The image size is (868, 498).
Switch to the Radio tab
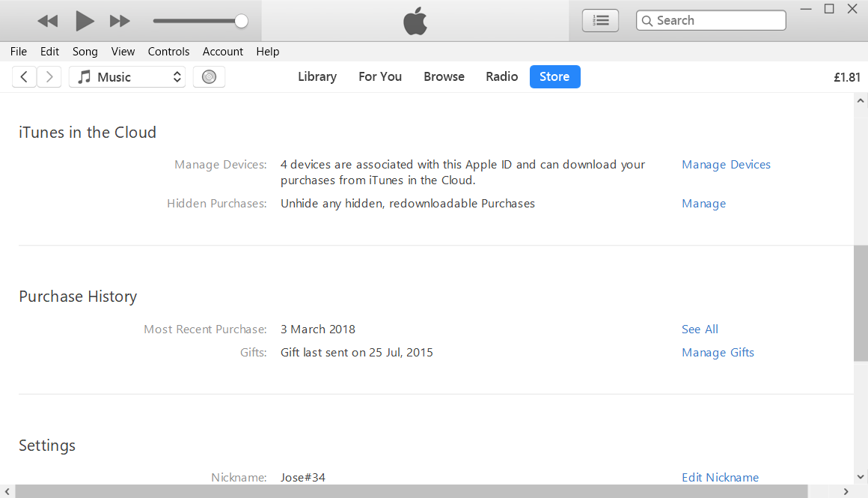(502, 76)
